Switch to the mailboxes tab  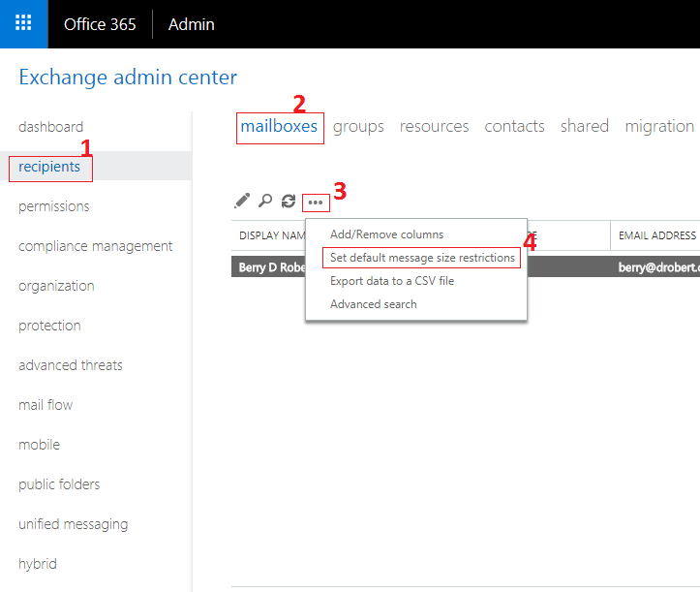pyautogui.click(x=279, y=127)
